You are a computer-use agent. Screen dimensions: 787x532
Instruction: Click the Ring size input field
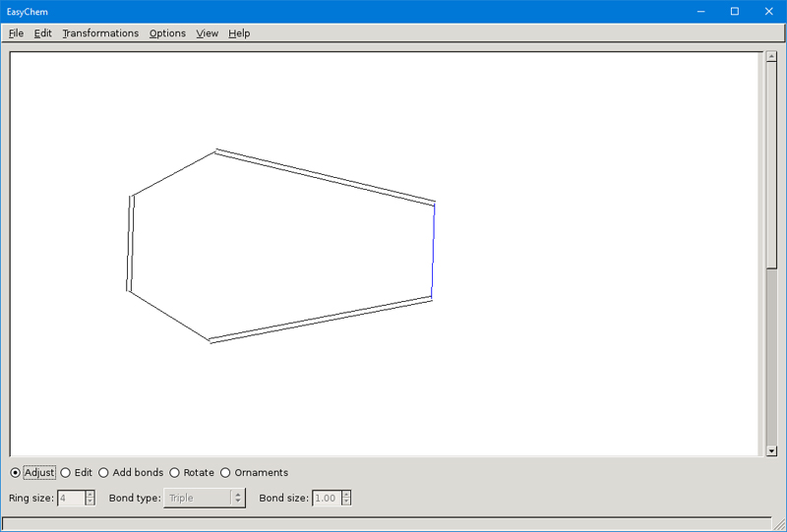(x=71, y=499)
